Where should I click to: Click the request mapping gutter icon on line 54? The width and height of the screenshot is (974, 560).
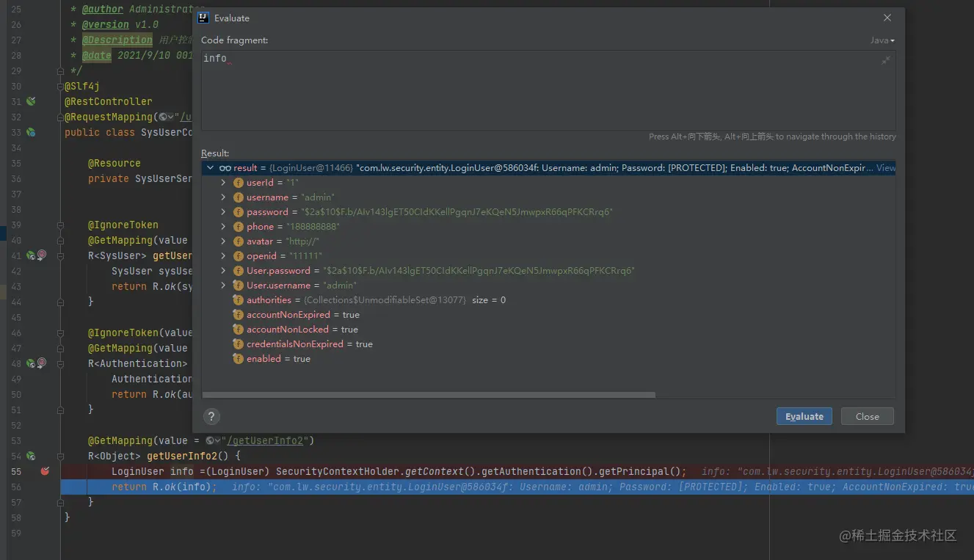point(31,456)
